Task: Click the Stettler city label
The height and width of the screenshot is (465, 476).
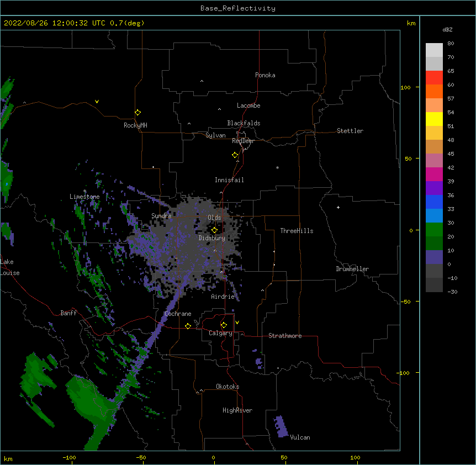Action: (350, 131)
